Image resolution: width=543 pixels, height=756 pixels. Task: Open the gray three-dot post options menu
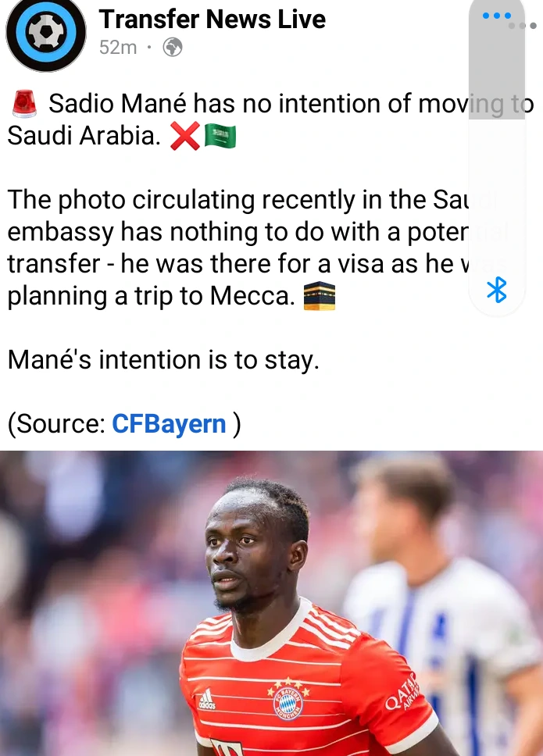point(523,26)
